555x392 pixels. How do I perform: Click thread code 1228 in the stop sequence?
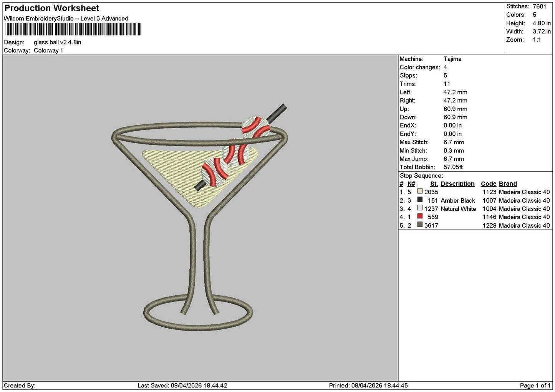tap(489, 225)
